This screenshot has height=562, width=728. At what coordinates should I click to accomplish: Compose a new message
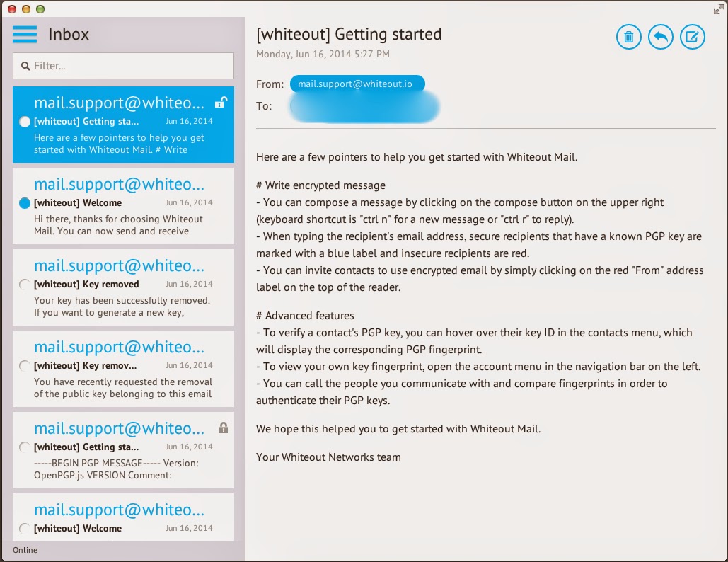[692, 37]
